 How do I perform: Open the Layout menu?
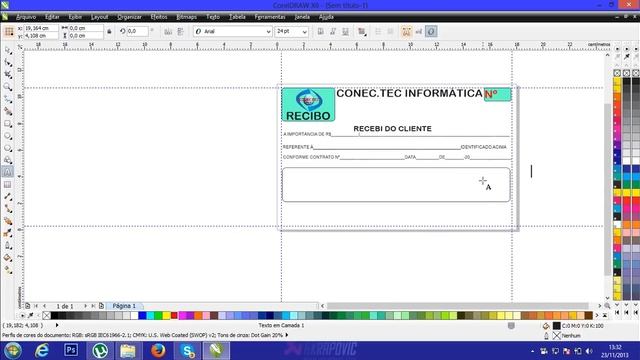point(99,17)
